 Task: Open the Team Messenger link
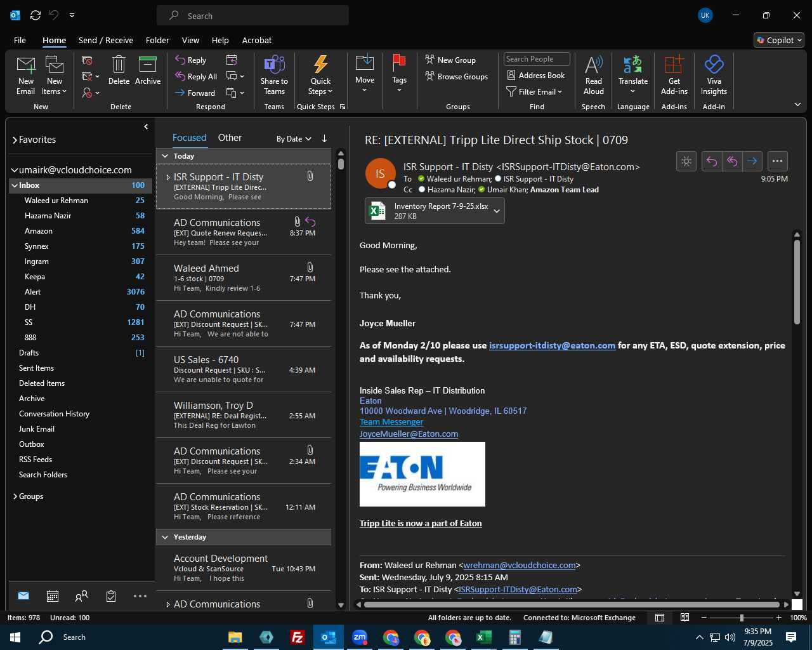point(391,422)
